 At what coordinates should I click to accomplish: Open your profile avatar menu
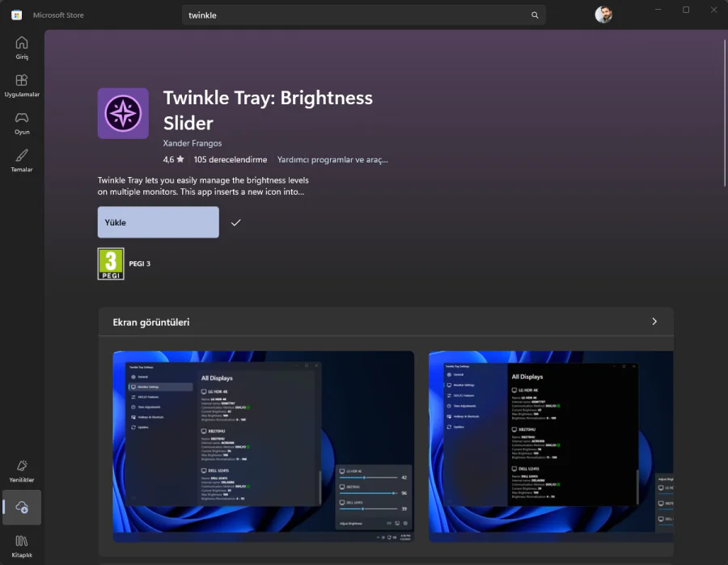(603, 14)
